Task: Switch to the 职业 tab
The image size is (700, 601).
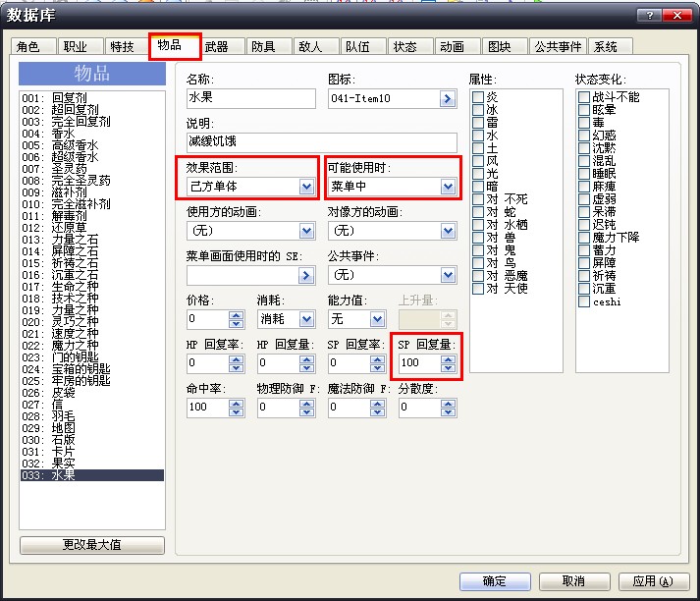Action: coord(80,46)
